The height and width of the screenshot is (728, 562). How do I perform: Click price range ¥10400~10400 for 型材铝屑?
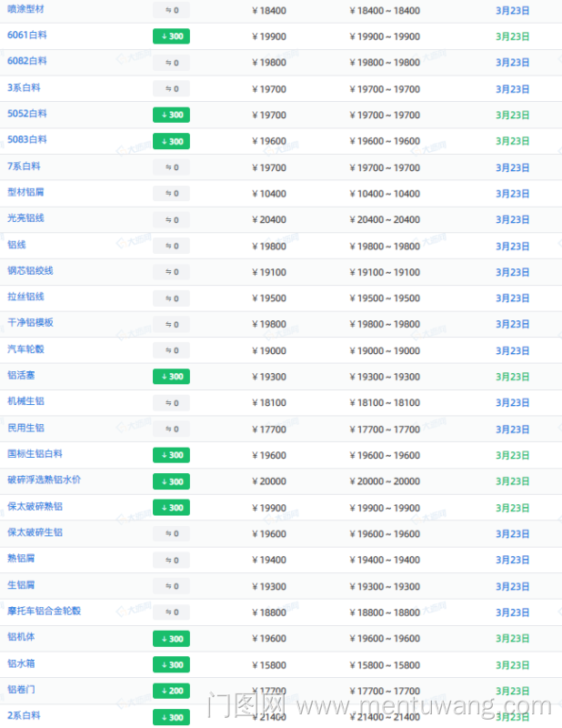click(x=385, y=194)
